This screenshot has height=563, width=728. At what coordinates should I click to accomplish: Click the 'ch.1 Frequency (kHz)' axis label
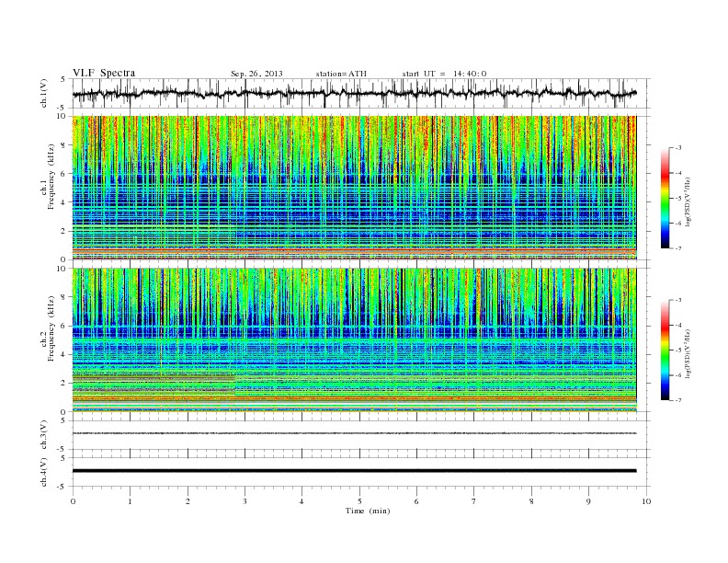click(x=48, y=177)
